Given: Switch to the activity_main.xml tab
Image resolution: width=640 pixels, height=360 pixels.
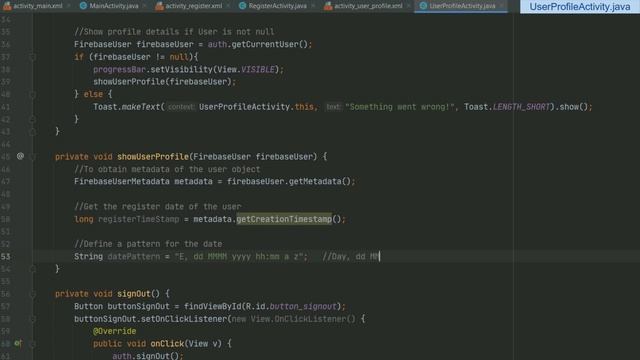Looking at the screenshot, I should (x=38, y=6).
